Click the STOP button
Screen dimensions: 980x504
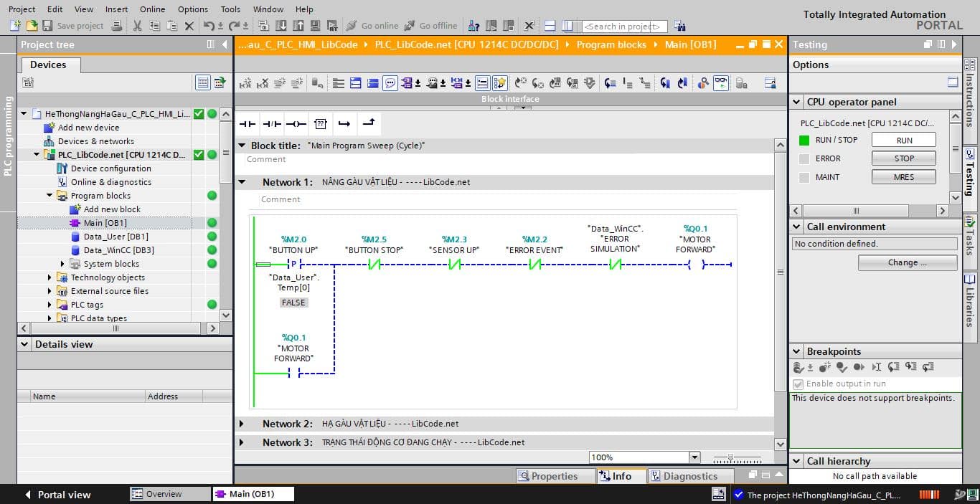(904, 158)
